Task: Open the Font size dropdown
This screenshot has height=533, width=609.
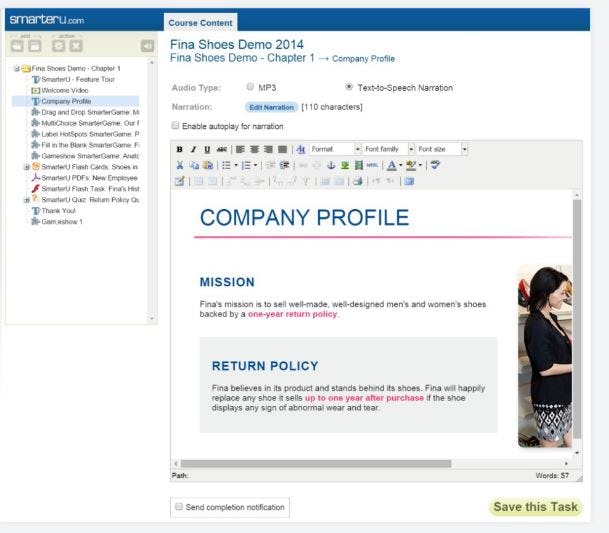Action: tap(442, 149)
